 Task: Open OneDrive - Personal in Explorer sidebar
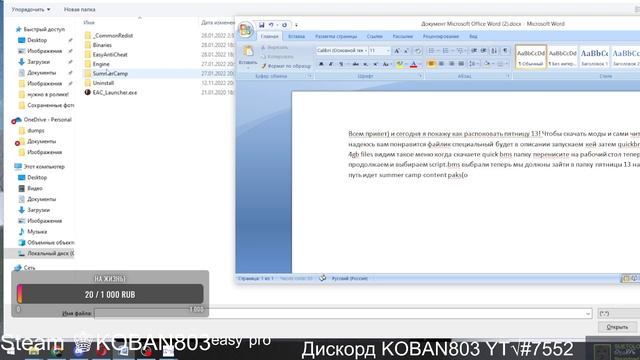(42, 120)
